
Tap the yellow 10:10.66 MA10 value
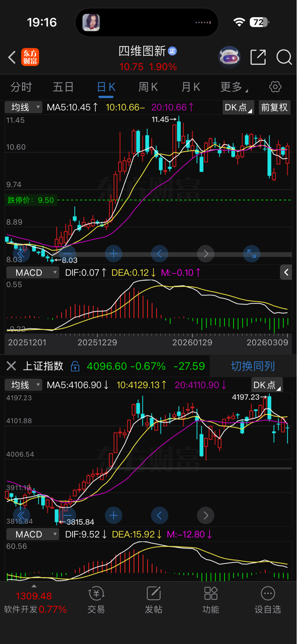tap(125, 107)
